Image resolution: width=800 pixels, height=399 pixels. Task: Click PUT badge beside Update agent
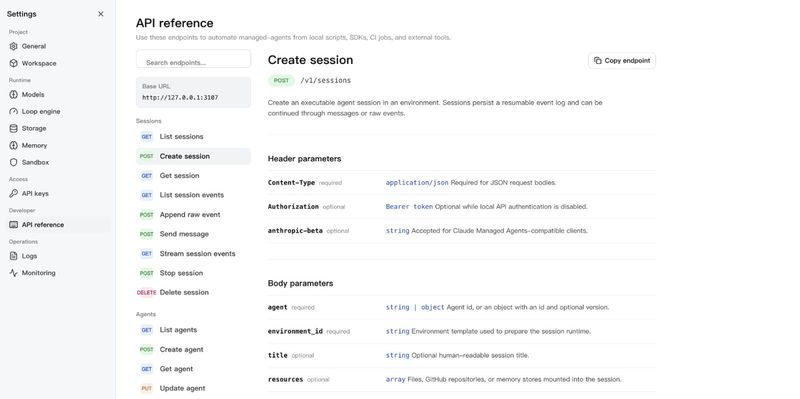[x=146, y=388]
